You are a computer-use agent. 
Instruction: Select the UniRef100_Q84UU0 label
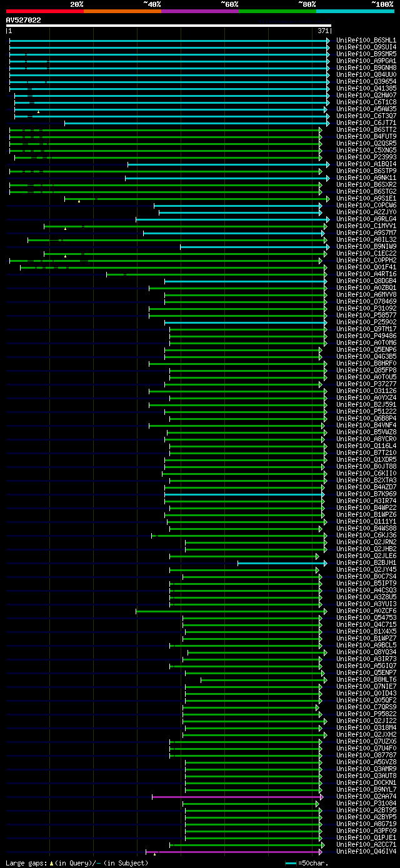[366, 74]
